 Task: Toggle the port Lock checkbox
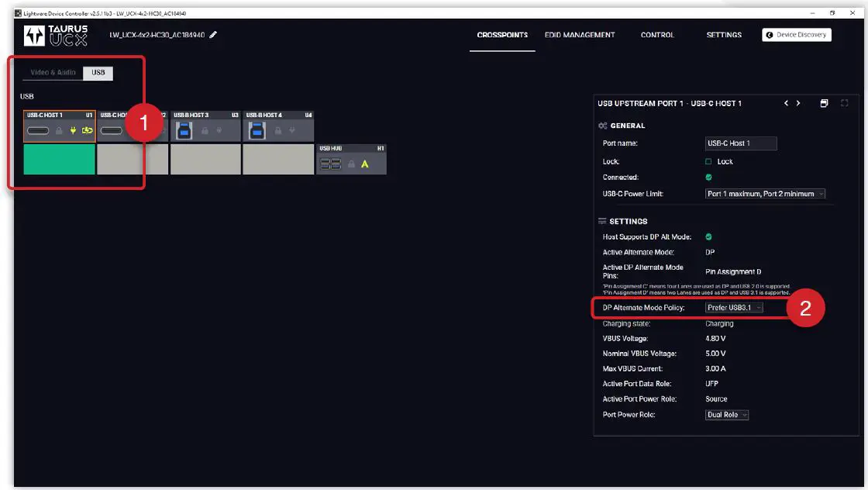(708, 162)
